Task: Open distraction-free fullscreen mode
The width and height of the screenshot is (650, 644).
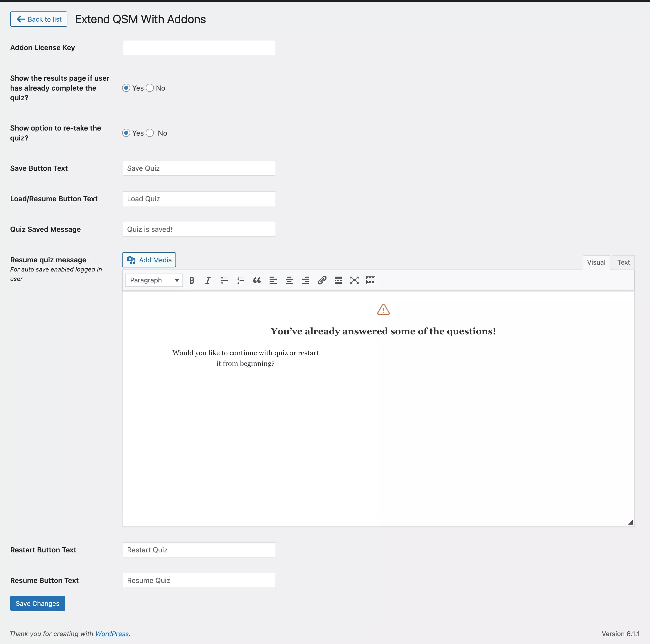Action: coord(354,280)
